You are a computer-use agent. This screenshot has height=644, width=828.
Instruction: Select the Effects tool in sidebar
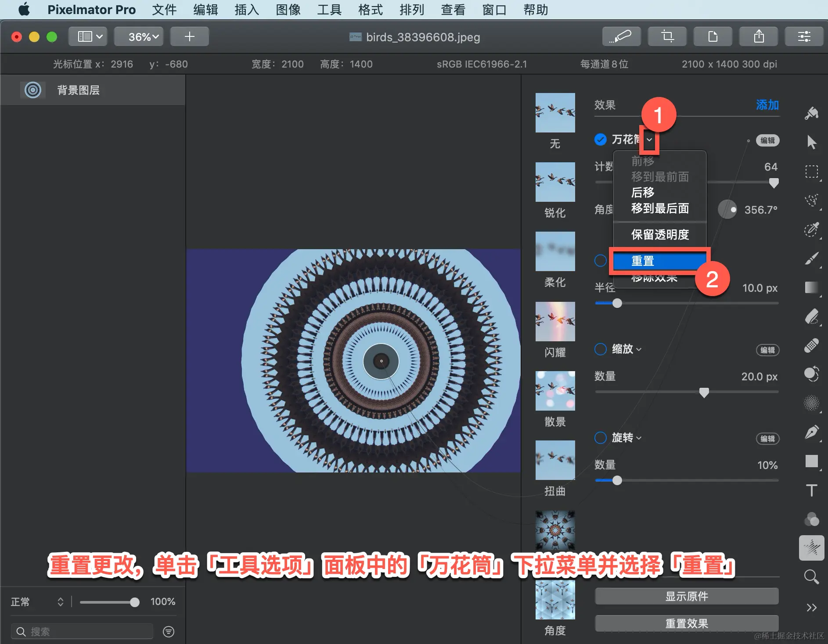pos(811,548)
